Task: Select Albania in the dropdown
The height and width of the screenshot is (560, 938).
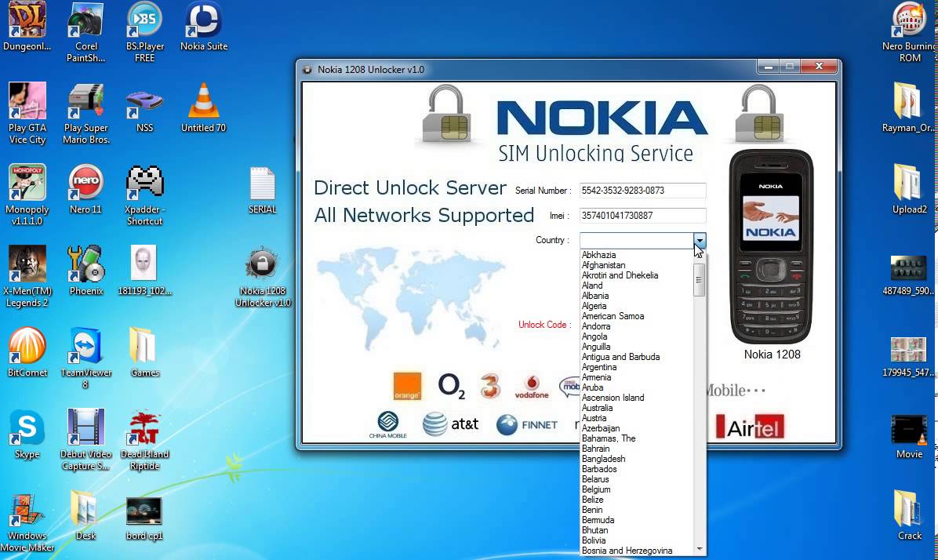Action: coord(595,296)
